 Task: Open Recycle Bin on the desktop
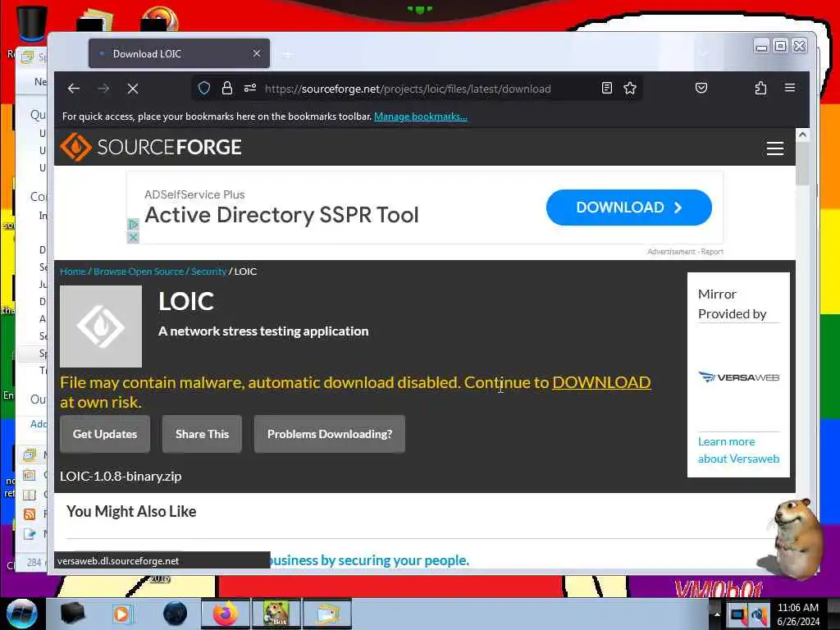point(32,24)
